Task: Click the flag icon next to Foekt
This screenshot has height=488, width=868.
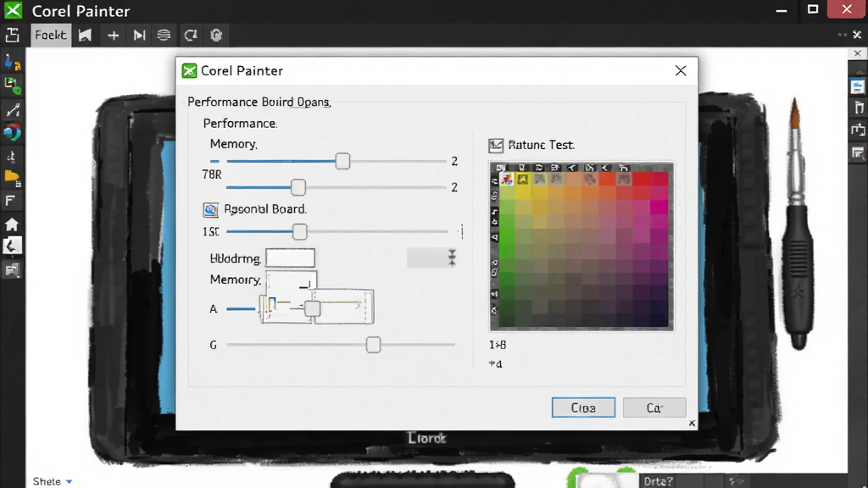Action: click(85, 36)
